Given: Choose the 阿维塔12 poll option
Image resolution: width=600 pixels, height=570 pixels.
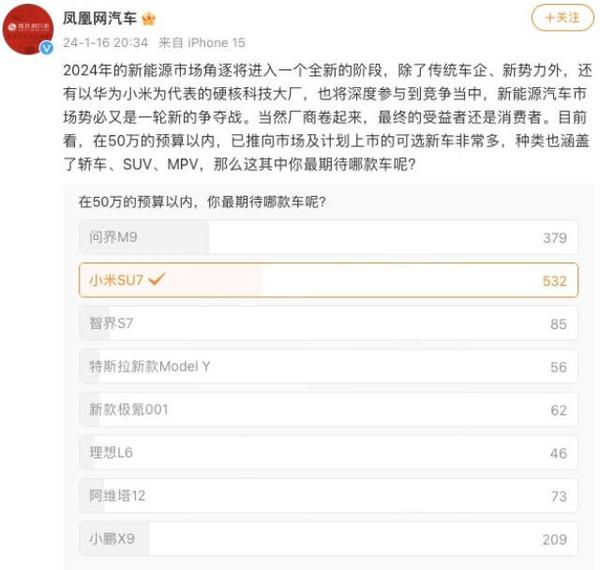Looking at the screenshot, I should coord(328,496).
